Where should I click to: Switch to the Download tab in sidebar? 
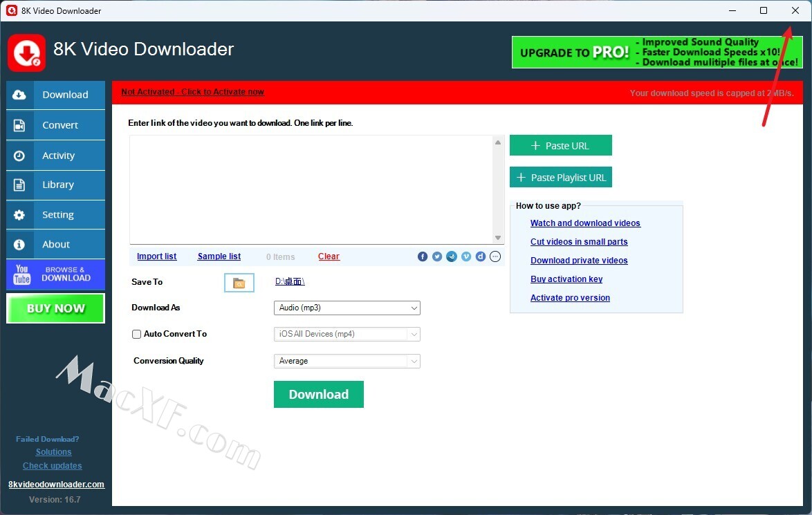point(55,95)
